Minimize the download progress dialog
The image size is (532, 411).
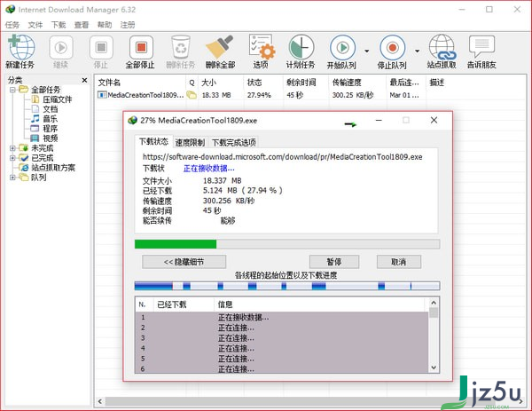(379, 120)
